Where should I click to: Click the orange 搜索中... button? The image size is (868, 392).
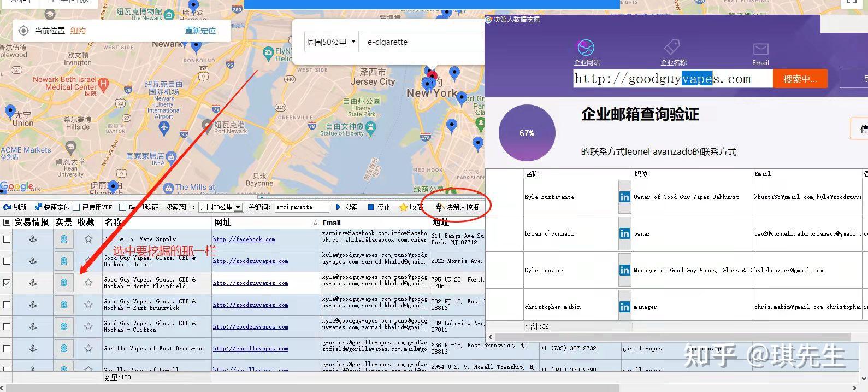coord(800,79)
